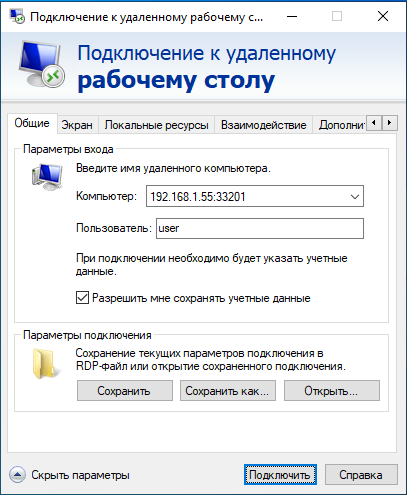Click the Remote Desktop icon in title bar
The height and width of the screenshot is (495, 407).
pyautogui.click(x=16, y=16)
